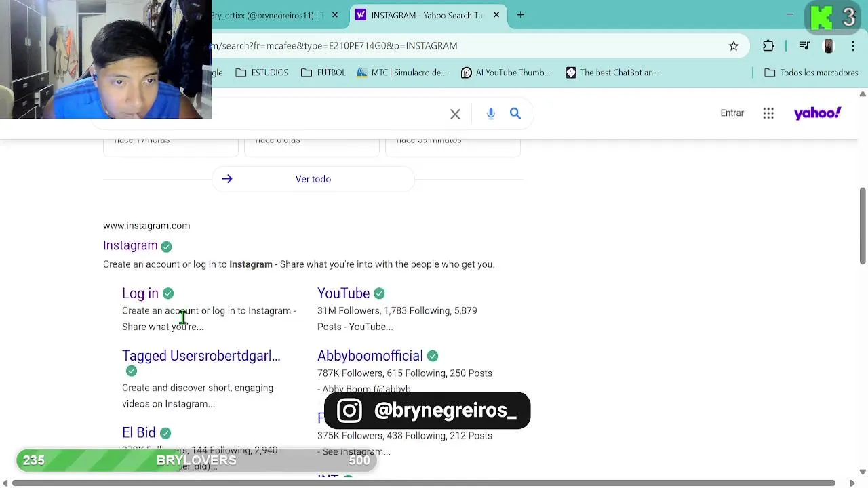Click the scroll down arrow
This screenshot has height=488, width=868.
[x=863, y=472]
